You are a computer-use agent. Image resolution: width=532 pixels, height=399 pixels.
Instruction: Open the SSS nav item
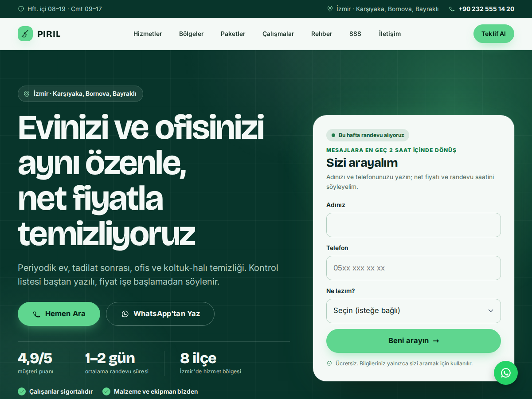coord(355,34)
